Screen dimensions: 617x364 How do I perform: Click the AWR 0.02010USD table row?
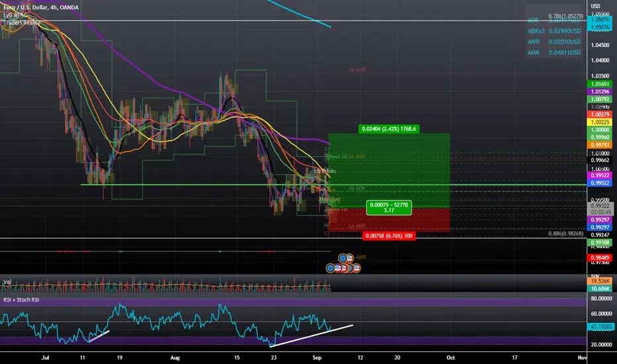pyautogui.click(x=554, y=42)
